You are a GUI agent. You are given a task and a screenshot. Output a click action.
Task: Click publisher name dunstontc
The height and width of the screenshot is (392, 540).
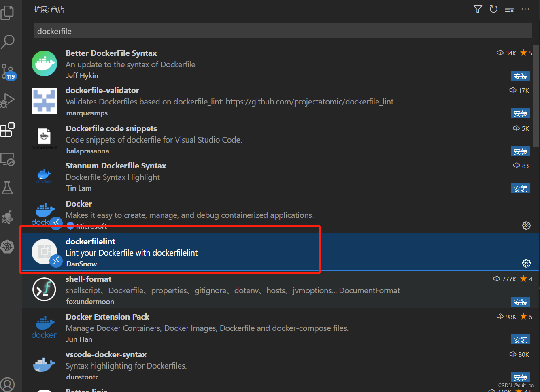[82, 377]
